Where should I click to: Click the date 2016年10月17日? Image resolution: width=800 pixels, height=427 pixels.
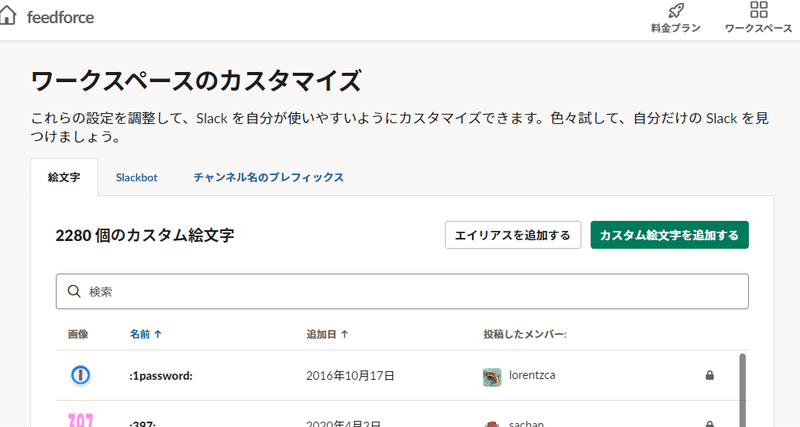tap(350, 376)
